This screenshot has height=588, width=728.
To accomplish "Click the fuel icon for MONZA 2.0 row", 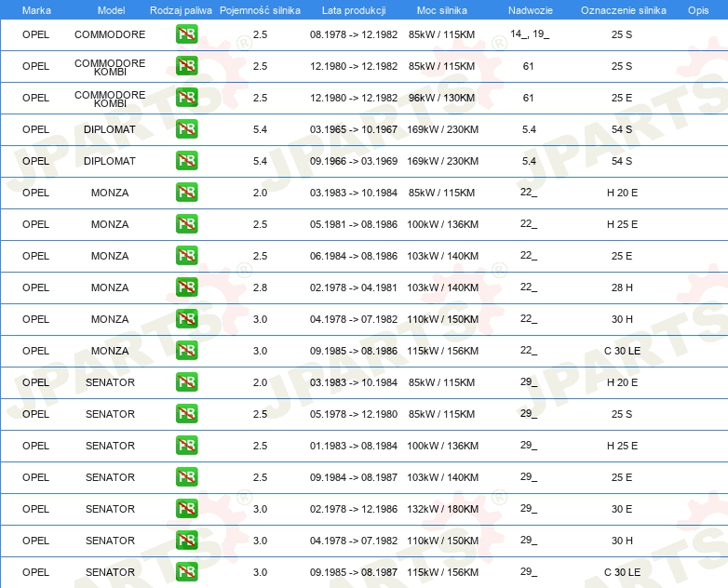I will pyautogui.click(x=186, y=192).
